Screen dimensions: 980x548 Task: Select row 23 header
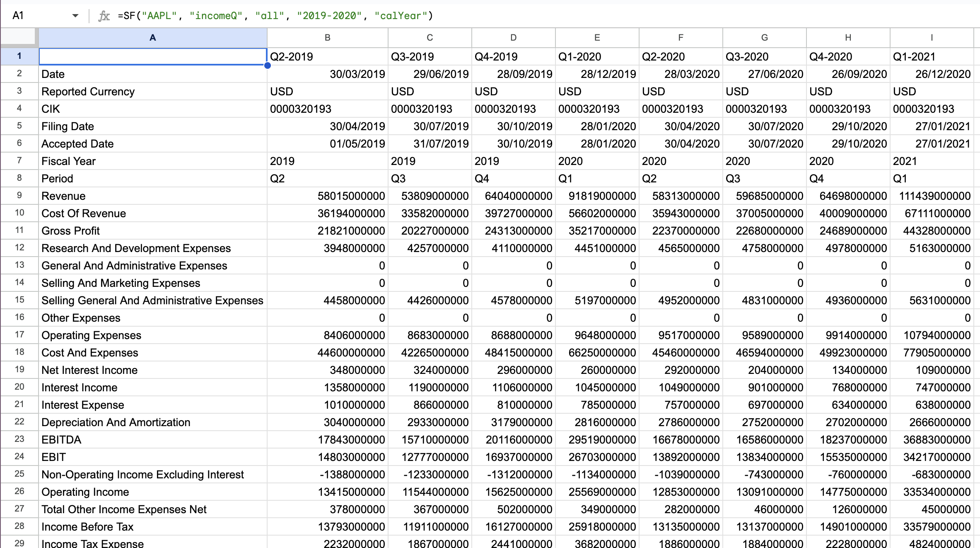click(x=19, y=439)
